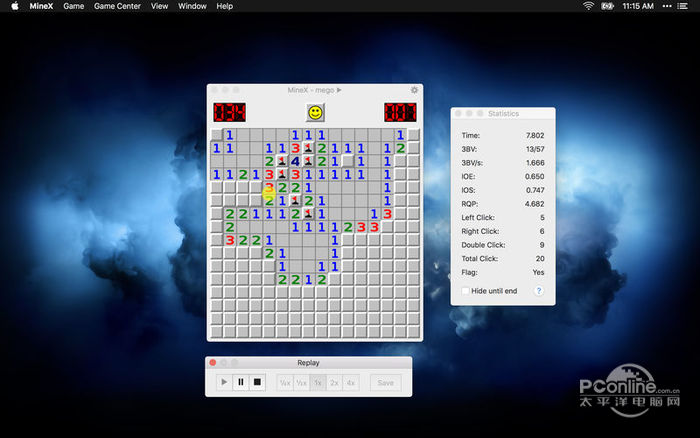Image resolution: width=700 pixels, height=438 pixels.
Task: Open the Help menu
Action: pos(225,6)
